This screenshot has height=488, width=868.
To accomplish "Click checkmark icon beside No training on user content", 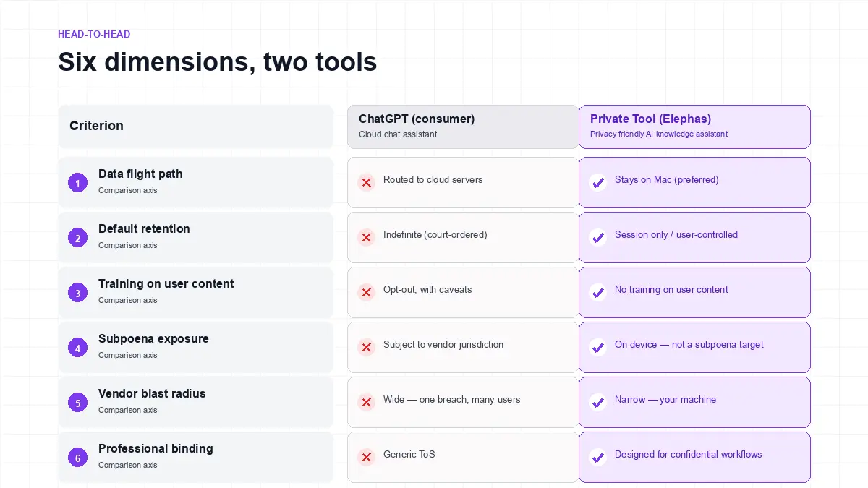I will 598,293.
